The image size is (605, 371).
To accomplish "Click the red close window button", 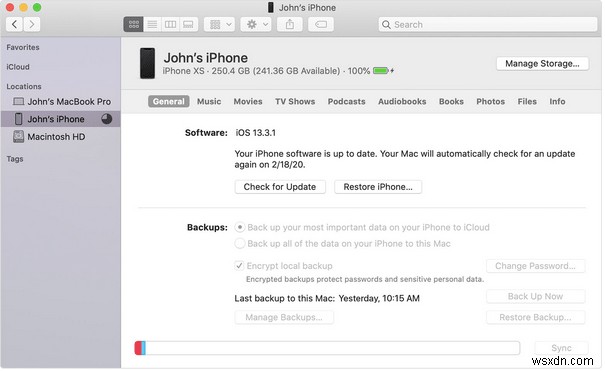I will [x=10, y=7].
